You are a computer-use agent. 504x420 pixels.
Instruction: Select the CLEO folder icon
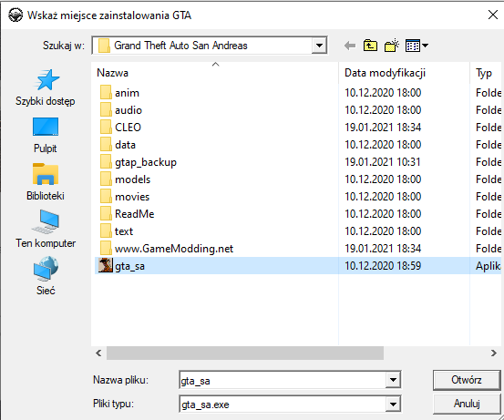[x=106, y=128]
